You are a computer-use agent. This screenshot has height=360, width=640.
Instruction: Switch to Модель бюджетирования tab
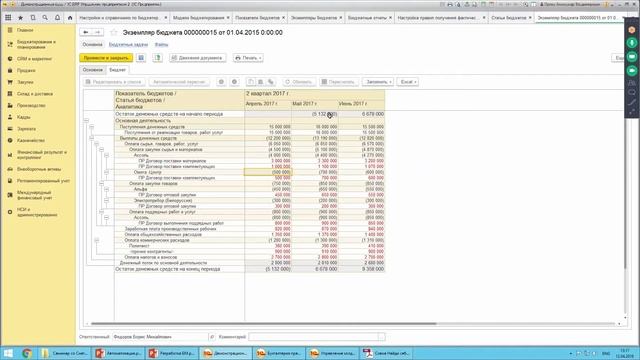(x=199, y=18)
